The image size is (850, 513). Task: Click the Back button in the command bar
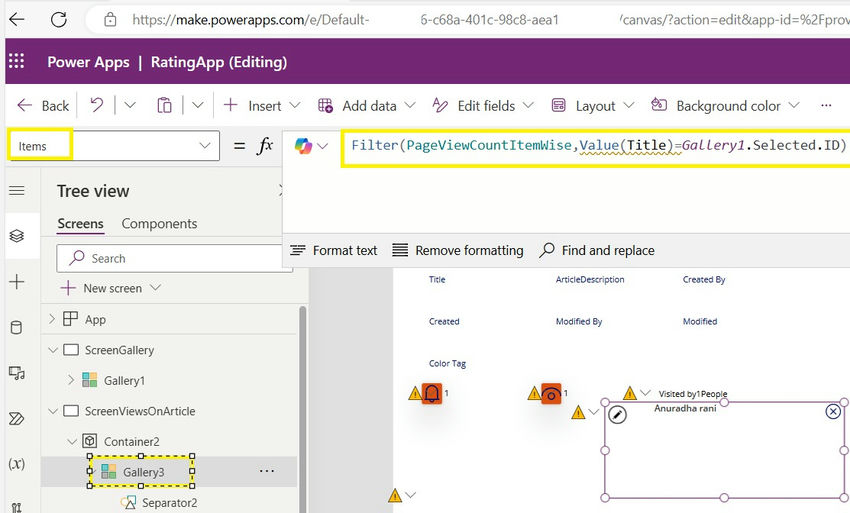[x=43, y=106]
